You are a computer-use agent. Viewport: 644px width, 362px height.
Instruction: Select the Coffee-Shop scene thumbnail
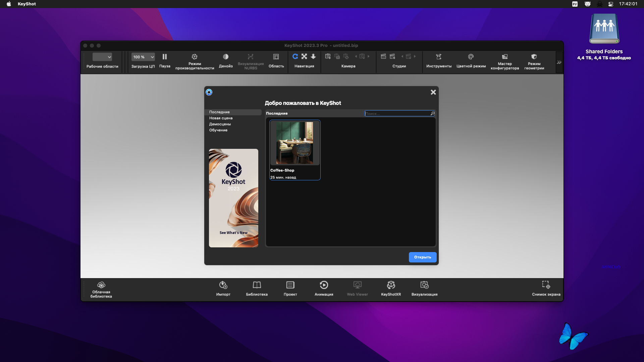pyautogui.click(x=295, y=143)
